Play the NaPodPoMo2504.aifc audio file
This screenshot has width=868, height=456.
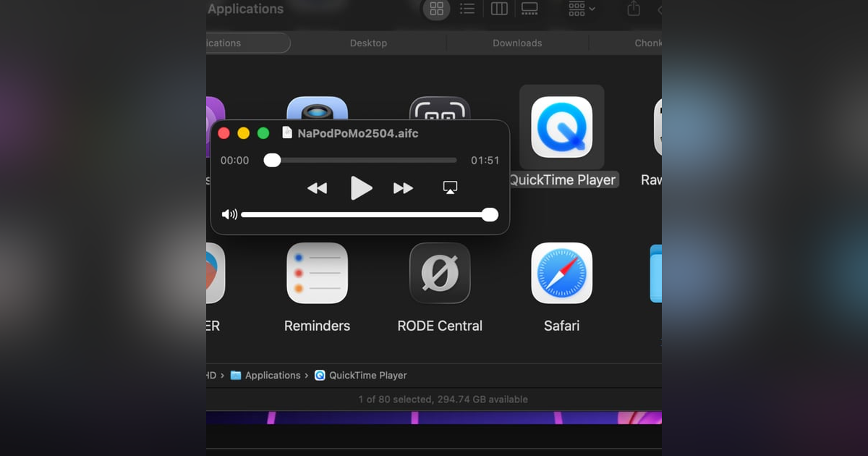click(x=361, y=188)
